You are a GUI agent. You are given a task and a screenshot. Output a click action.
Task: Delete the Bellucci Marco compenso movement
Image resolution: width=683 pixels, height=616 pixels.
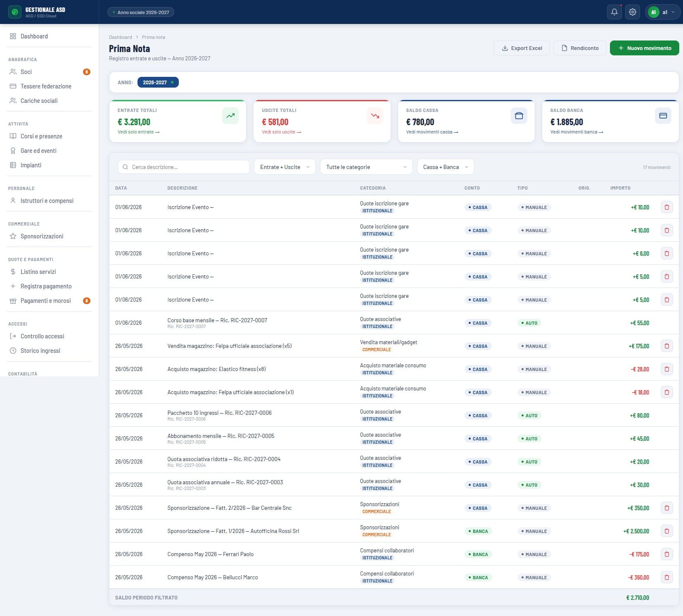pyautogui.click(x=666, y=577)
